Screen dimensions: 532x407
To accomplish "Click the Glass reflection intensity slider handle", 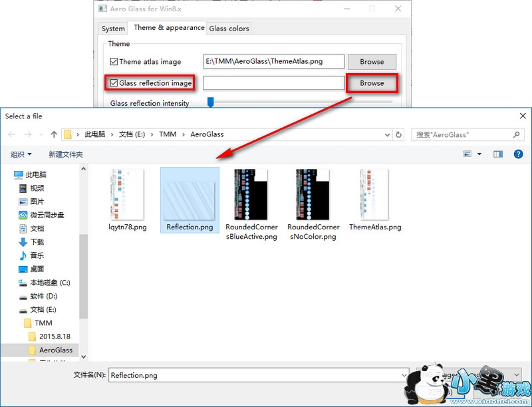I will click(211, 102).
